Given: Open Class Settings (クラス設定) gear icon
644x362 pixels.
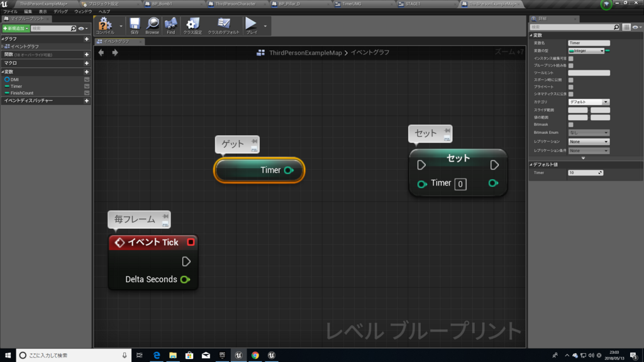Looking at the screenshot, I should pos(192,23).
